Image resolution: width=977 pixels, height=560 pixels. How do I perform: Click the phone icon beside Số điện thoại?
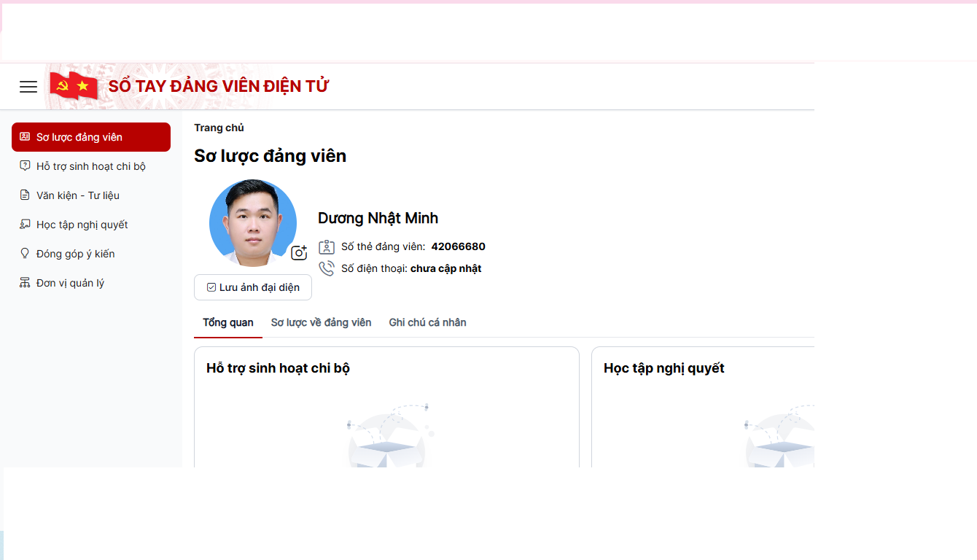(x=327, y=268)
